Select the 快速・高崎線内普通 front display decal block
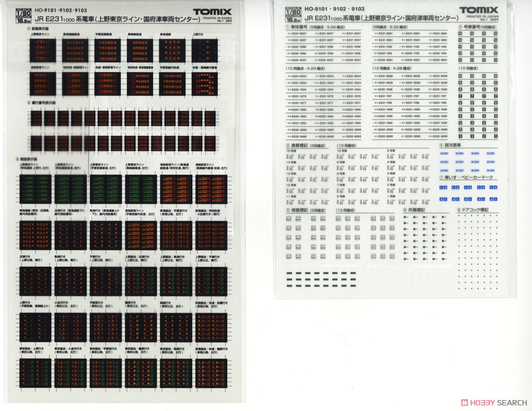532x411 pixels. [x=204, y=83]
